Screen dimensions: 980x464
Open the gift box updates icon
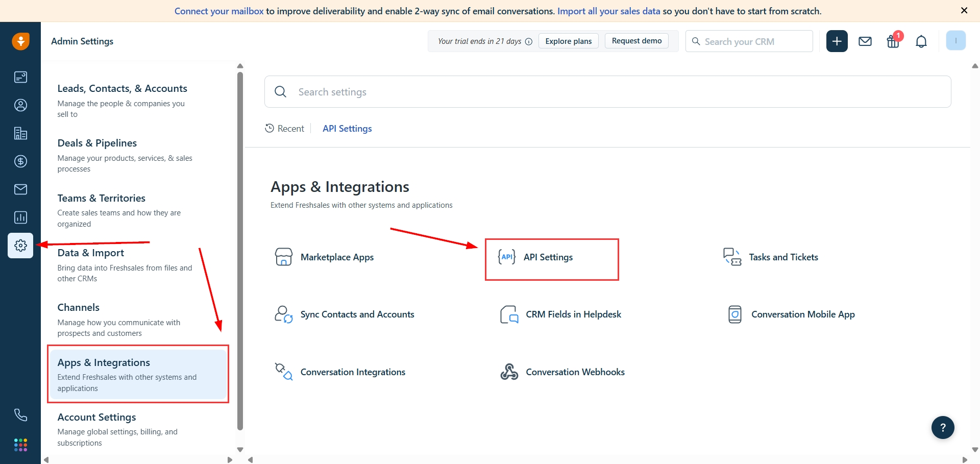pos(893,41)
